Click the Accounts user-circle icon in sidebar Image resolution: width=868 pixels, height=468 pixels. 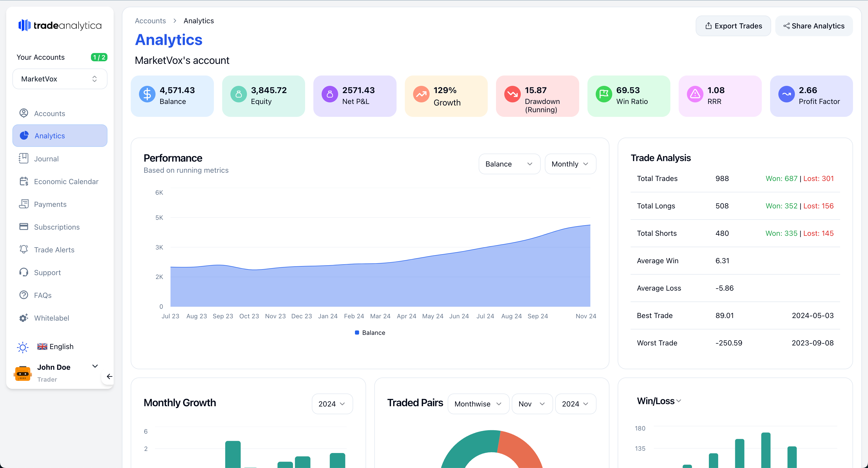[x=24, y=113]
